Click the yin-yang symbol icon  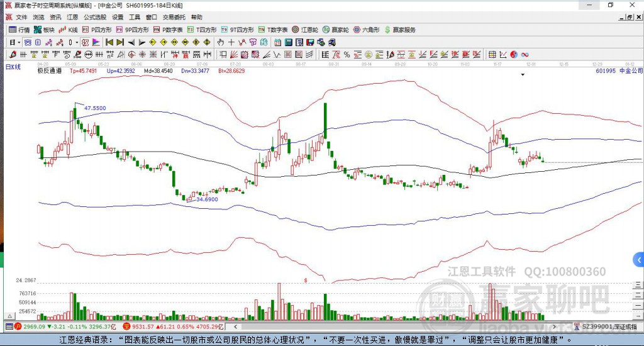[x=514, y=55]
